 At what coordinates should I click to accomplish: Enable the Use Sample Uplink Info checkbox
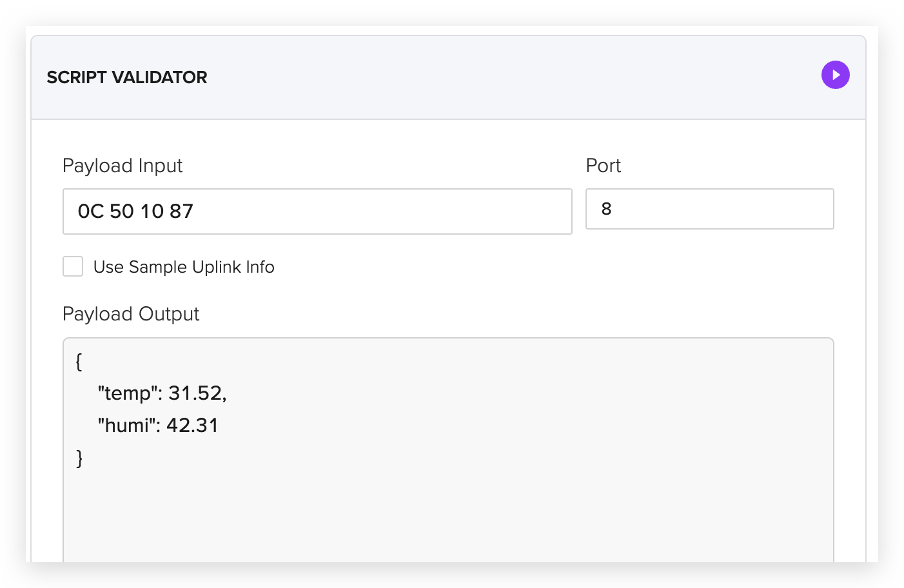click(73, 266)
